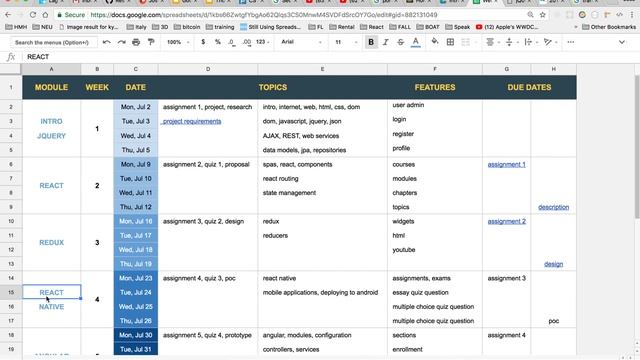Open the NEU bookmarks folder

pyautogui.click(x=42, y=27)
